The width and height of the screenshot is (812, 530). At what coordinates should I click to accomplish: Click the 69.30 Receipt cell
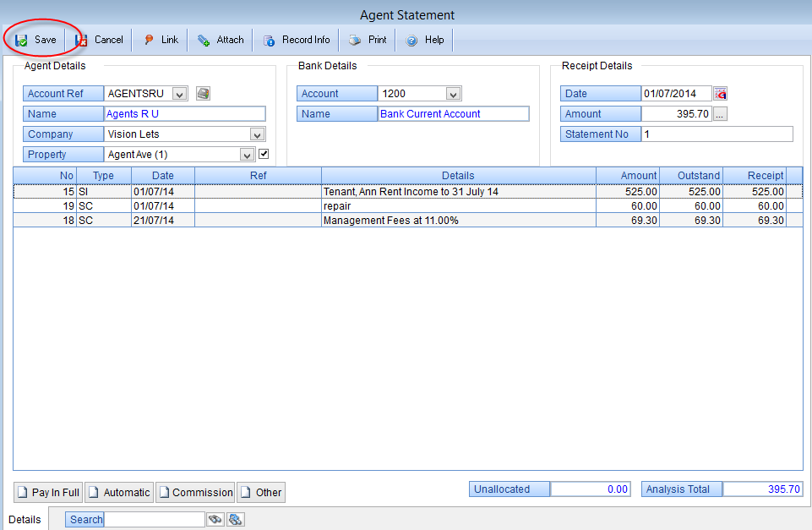tap(755, 221)
